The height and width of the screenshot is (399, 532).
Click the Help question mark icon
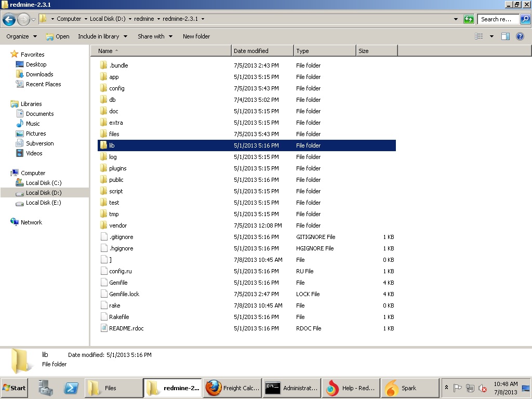(x=520, y=36)
